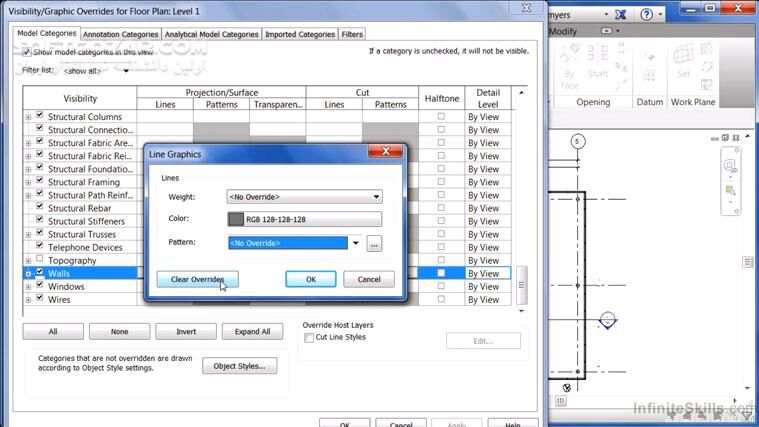Enable Cut Line Styles checkbox
Screen dimensions: 759x427
click(309, 338)
